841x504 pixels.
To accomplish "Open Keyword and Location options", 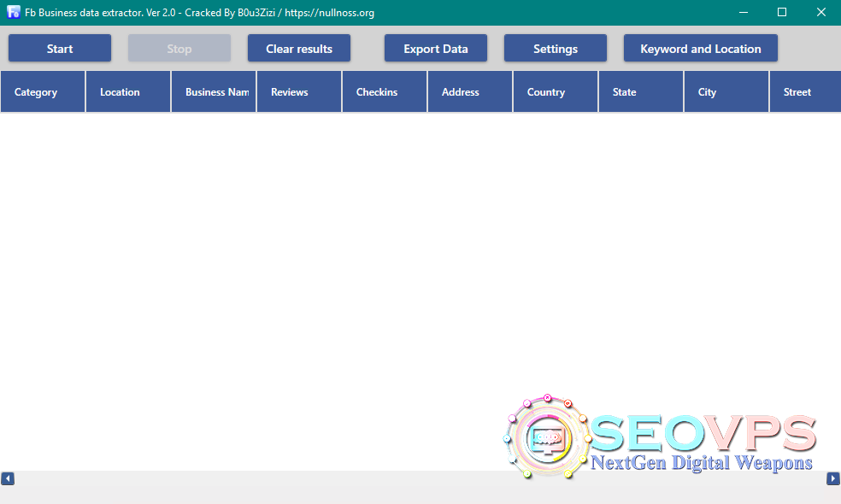I will point(701,48).
